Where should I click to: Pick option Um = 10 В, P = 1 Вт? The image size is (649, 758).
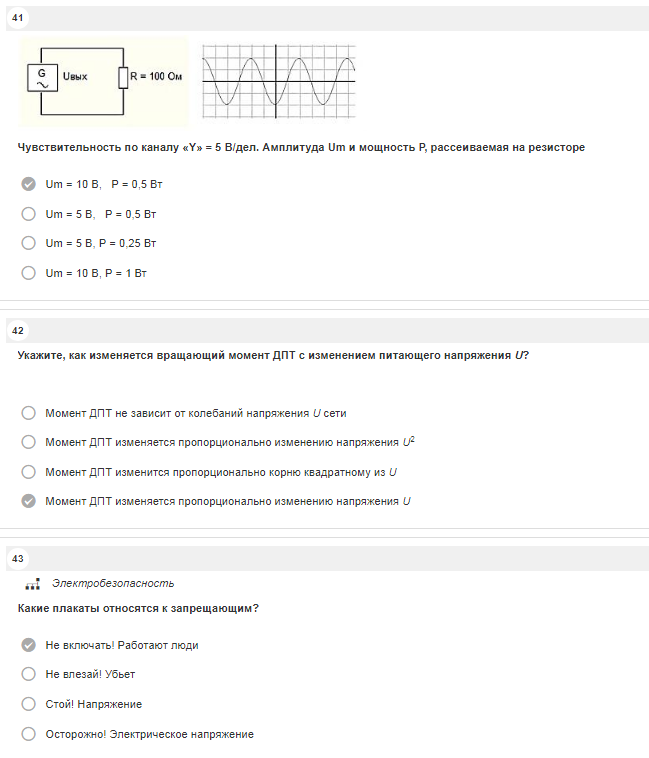(29, 273)
